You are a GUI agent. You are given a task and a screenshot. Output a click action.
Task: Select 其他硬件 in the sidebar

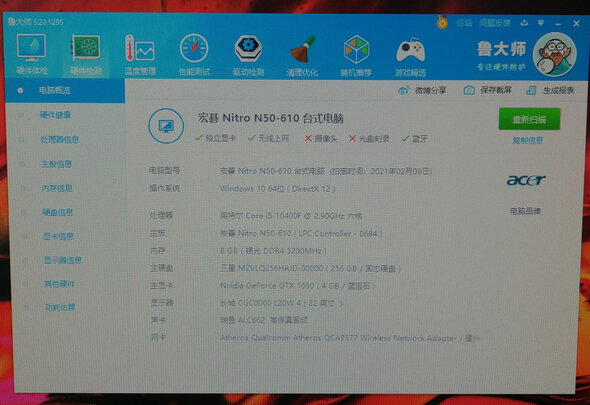tap(59, 284)
